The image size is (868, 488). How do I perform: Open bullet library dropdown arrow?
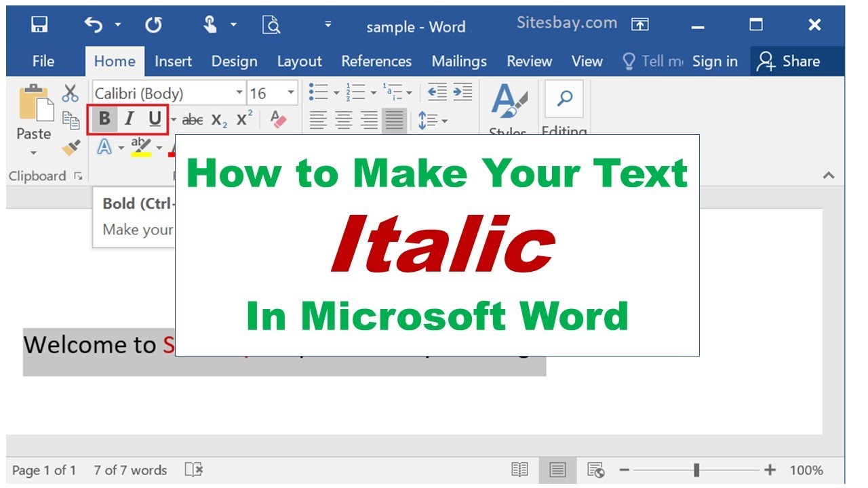point(336,93)
